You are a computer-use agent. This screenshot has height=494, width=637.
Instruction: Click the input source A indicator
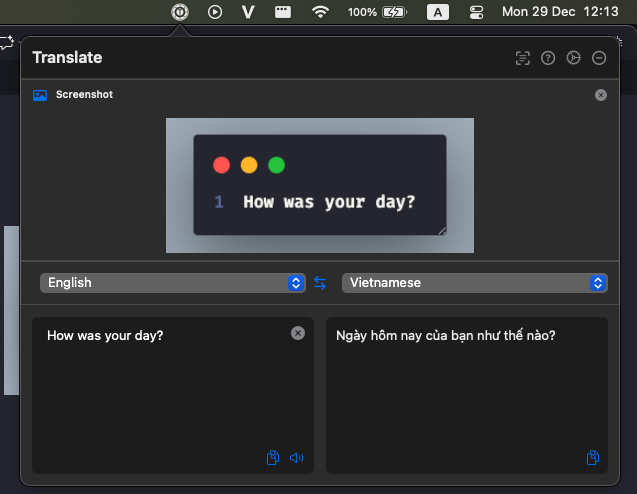(x=437, y=12)
